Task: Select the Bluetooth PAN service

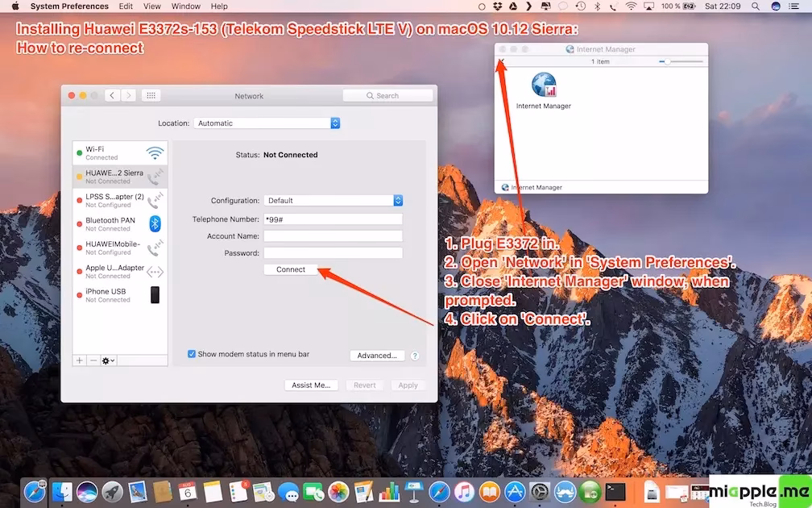Action: coord(120,224)
